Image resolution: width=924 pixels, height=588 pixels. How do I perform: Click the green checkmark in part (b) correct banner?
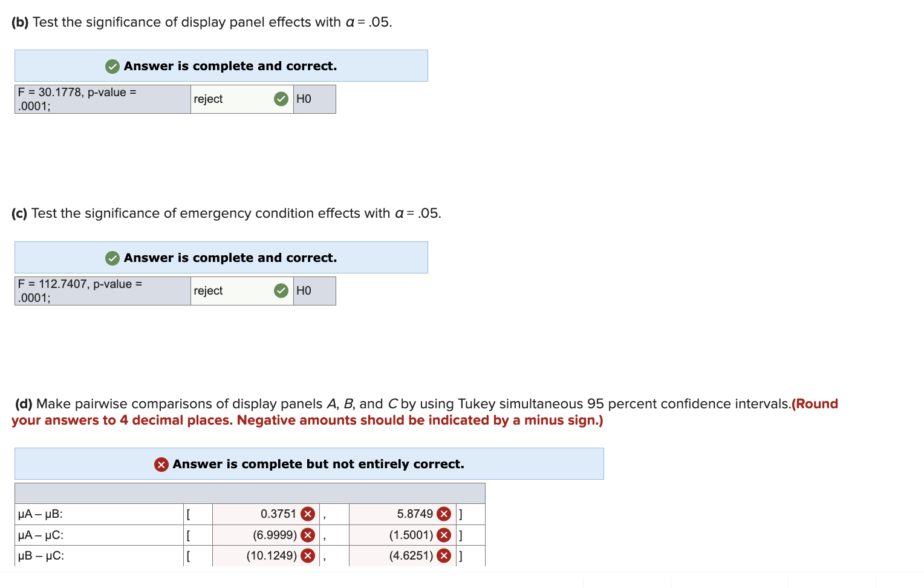point(112,66)
